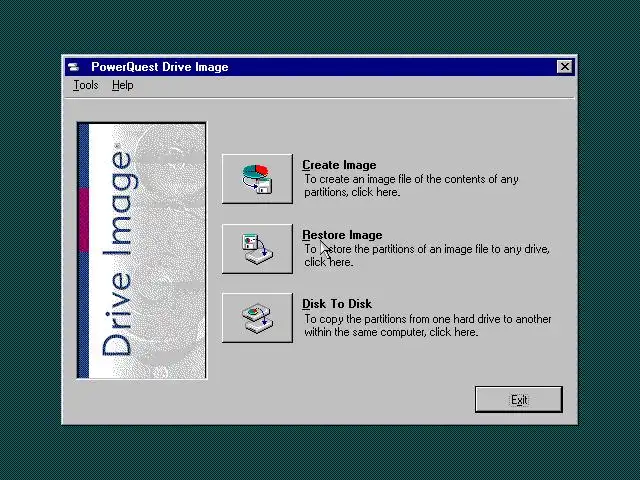Open the Tools menu
640x480 pixels.
coord(86,85)
